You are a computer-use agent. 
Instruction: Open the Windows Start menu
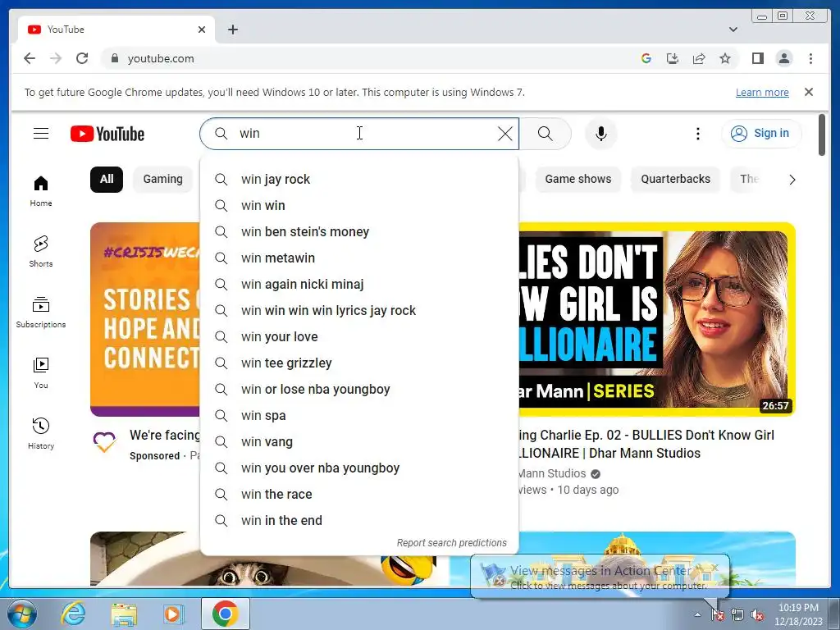(x=21, y=614)
